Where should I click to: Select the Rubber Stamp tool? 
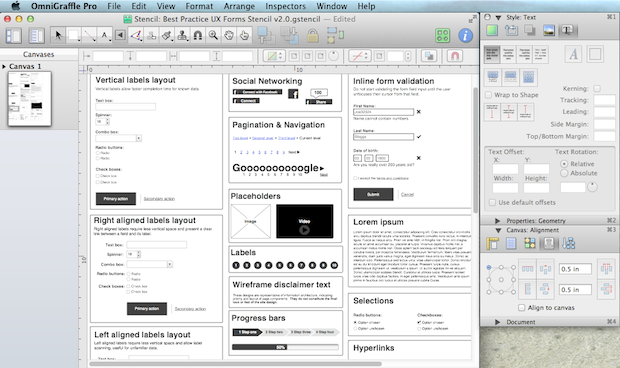pos(182,36)
